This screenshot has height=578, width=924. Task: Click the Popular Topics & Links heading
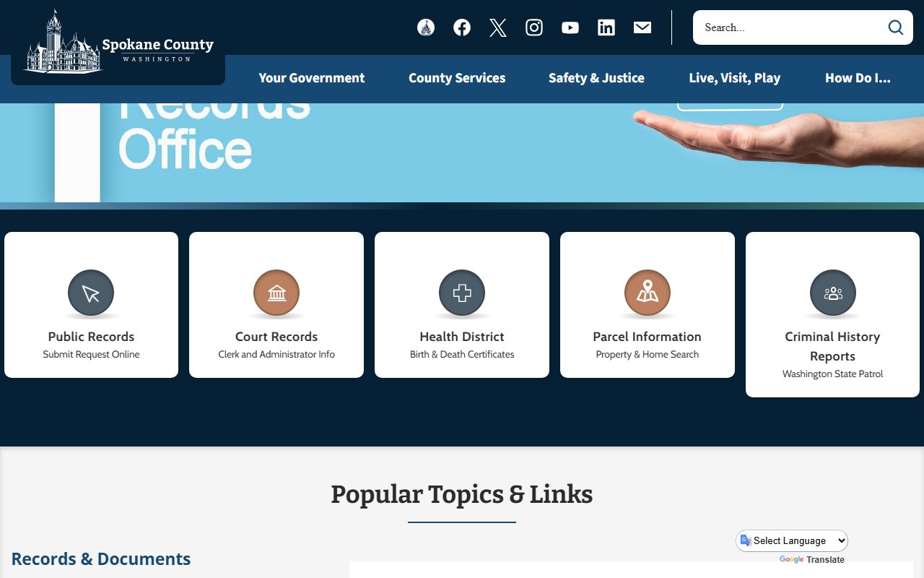[462, 494]
